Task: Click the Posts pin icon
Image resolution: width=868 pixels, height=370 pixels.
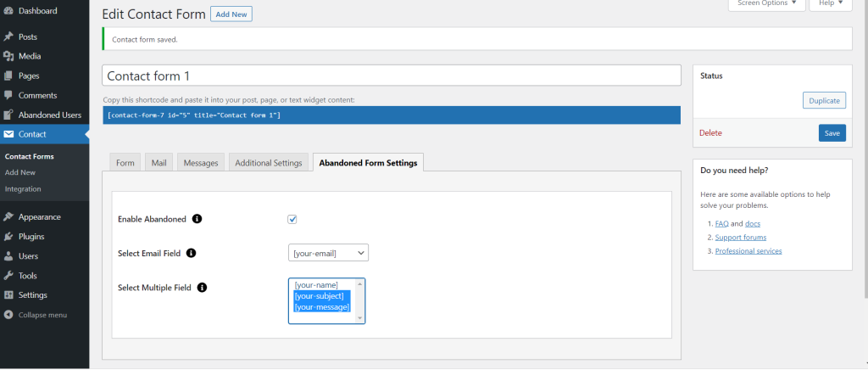Action: tap(8, 36)
